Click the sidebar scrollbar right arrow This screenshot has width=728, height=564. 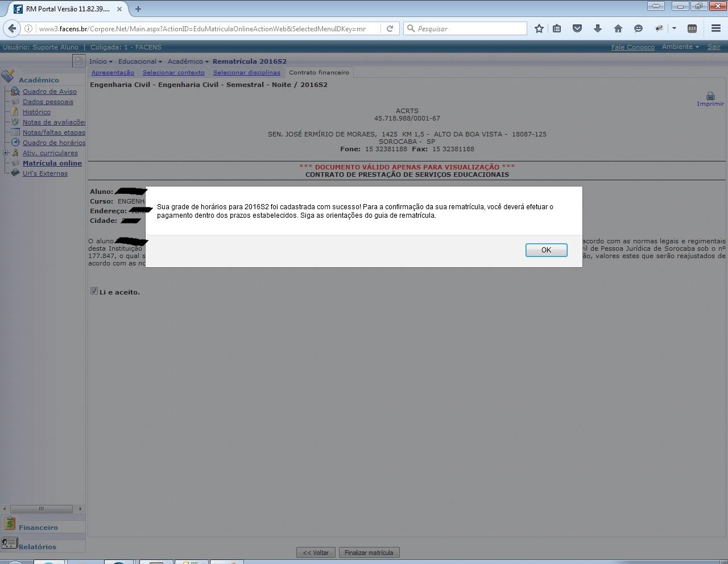tap(80, 509)
